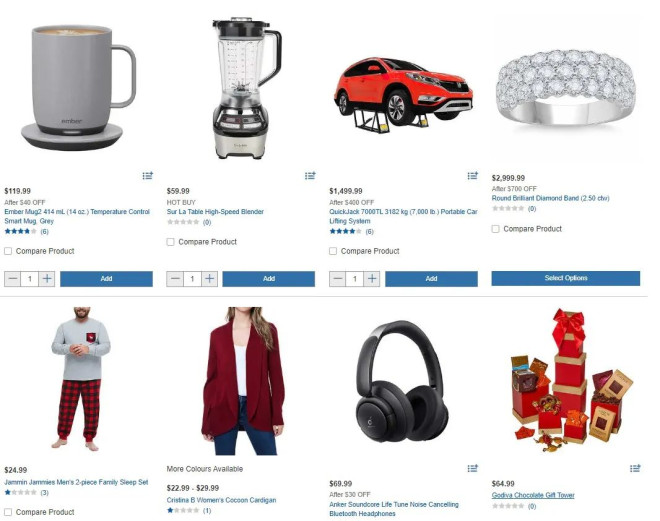Decrease quantity for Sur La Table Blender
This screenshot has width=660, height=521.
pyautogui.click(x=175, y=279)
